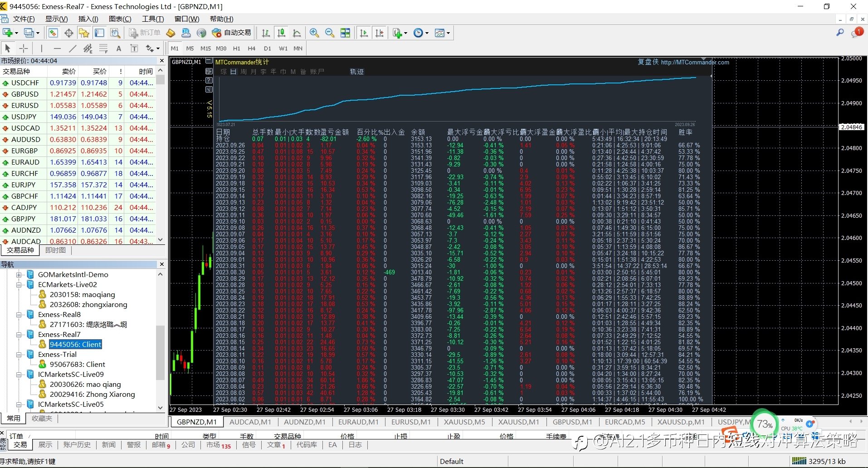Switch to the 收藏夹 navigator tab

(x=42, y=419)
